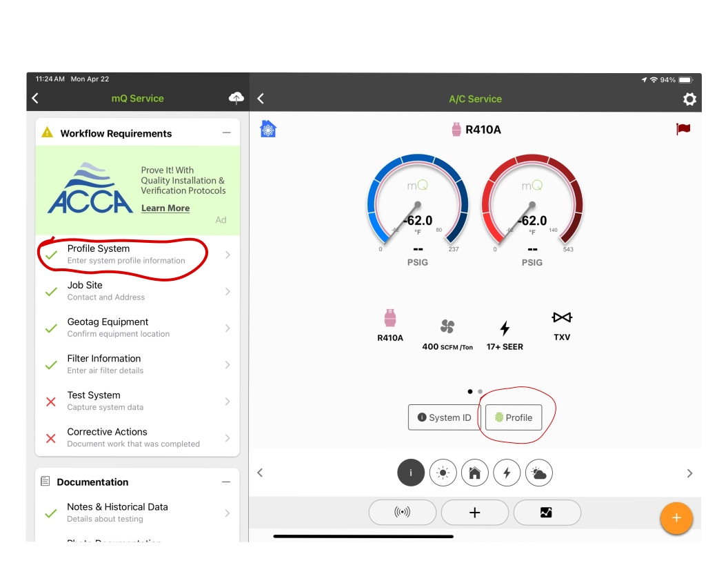Select Geotag Equipment workflow item

point(137,328)
